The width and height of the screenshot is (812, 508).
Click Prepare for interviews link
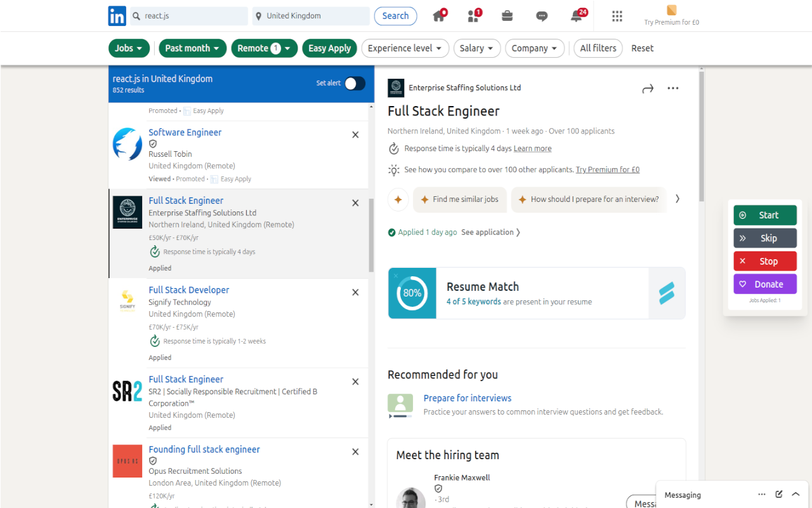click(468, 398)
